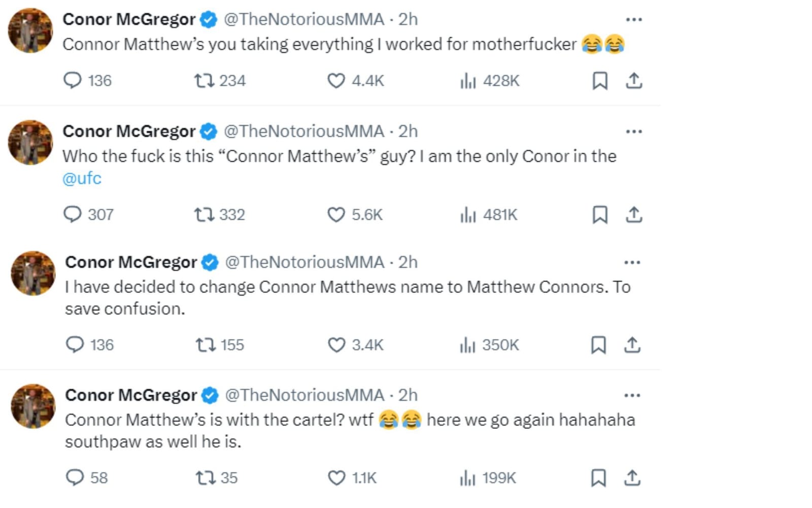Retweet the 'Matthew Connors' name-change tweet
This screenshot has width=812, height=508.
tap(206, 345)
